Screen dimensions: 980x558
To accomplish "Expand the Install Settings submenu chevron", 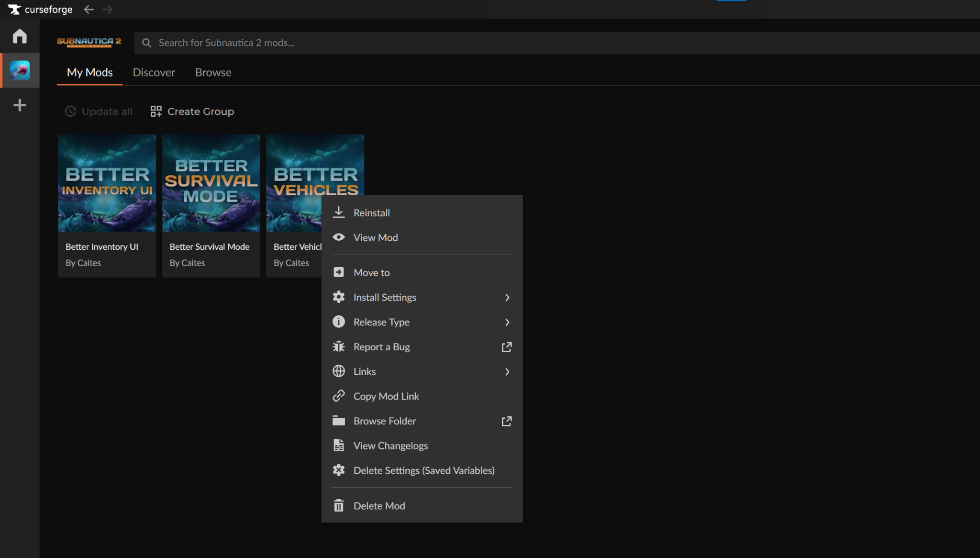I will pos(507,298).
